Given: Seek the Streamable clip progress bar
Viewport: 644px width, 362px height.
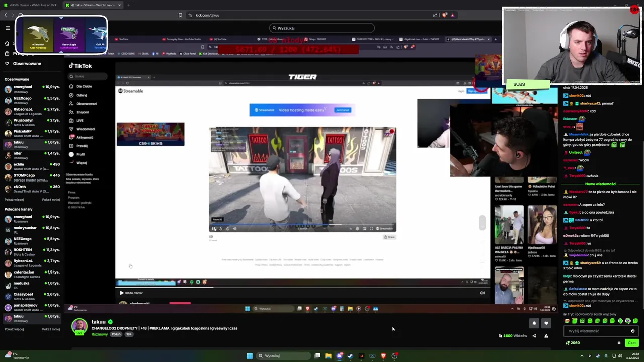Looking at the screenshot, I should pyautogui.click(x=302, y=225).
